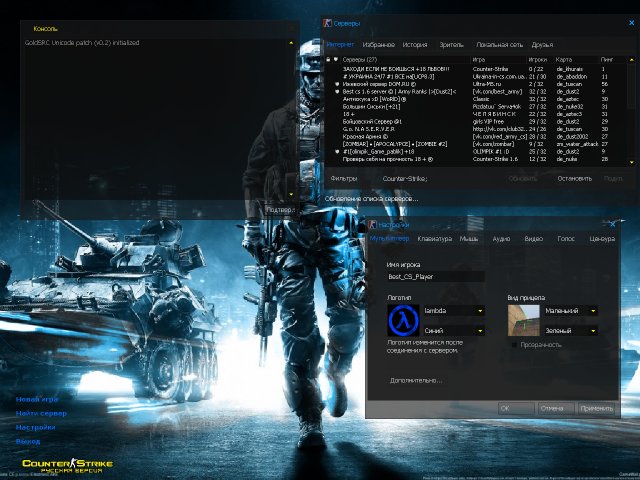The height and width of the screenshot is (480, 640).
Task: Sort by the Пинг column header
Action: tap(613, 60)
